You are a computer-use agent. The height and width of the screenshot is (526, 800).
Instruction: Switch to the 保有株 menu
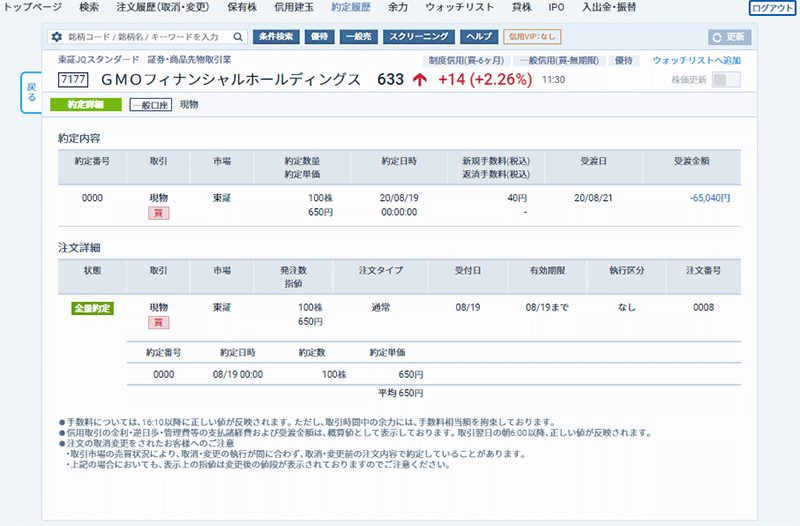click(x=243, y=7)
